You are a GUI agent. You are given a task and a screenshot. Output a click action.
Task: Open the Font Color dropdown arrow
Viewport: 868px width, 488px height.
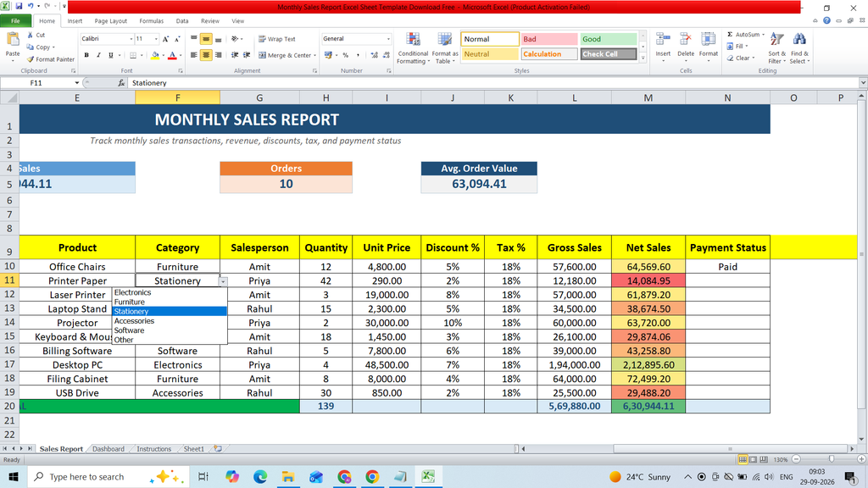point(180,55)
